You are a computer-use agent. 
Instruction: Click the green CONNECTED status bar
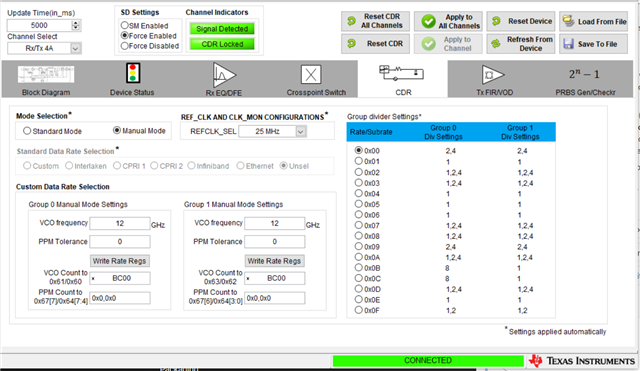[x=428, y=361]
